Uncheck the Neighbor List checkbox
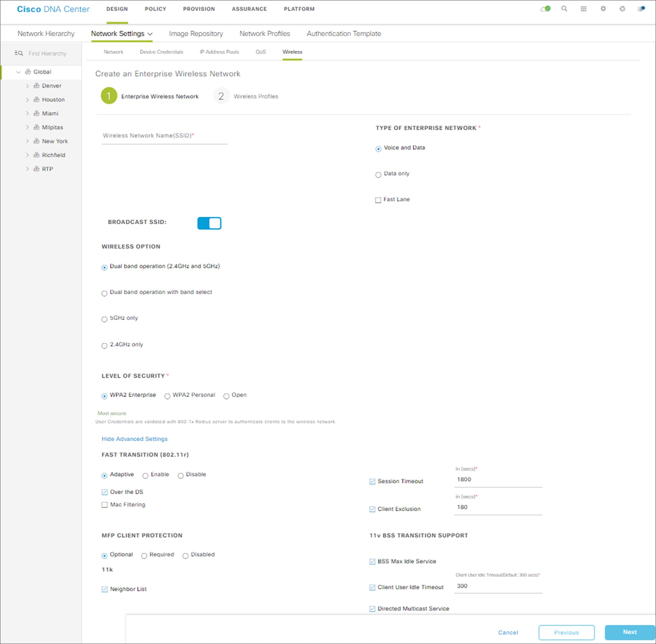The width and height of the screenshot is (656, 644). tap(104, 589)
